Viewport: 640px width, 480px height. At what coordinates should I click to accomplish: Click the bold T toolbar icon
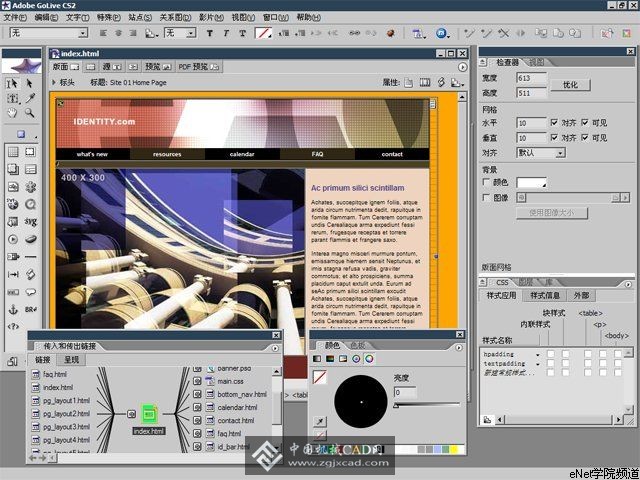coord(209,33)
